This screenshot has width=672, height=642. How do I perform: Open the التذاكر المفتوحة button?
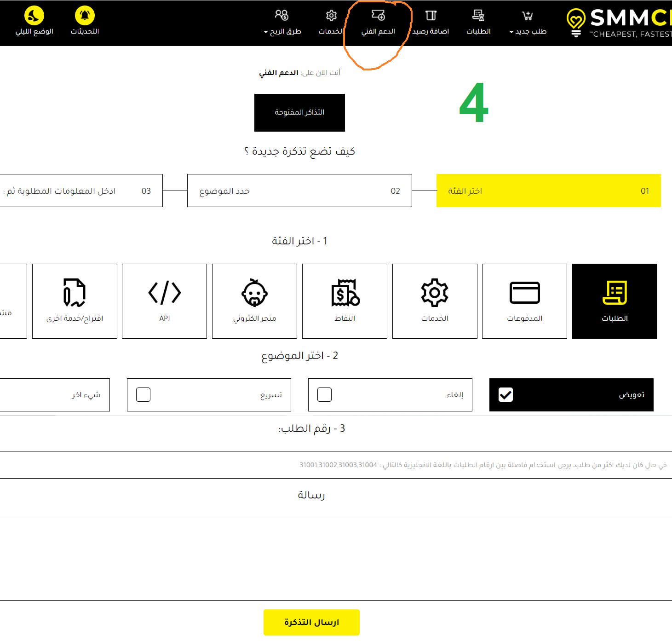click(x=299, y=113)
